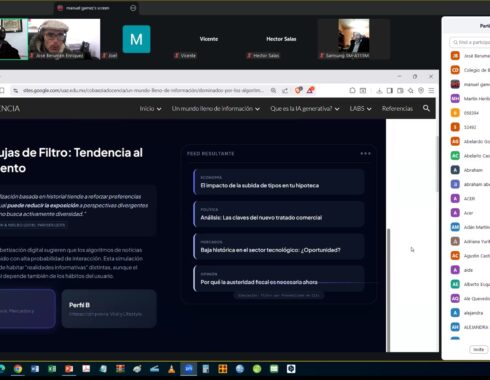Open Que es la IA generativa menu
This screenshot has height=380, width=490.
(x=305, y=109)
